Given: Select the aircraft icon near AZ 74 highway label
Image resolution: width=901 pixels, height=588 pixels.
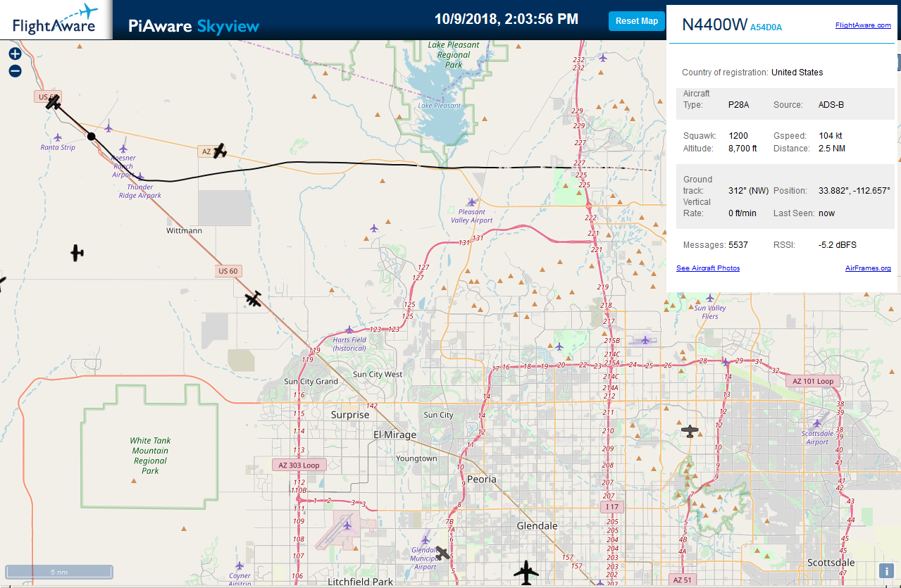Looking at the screenshot, I should coord(220,151).
